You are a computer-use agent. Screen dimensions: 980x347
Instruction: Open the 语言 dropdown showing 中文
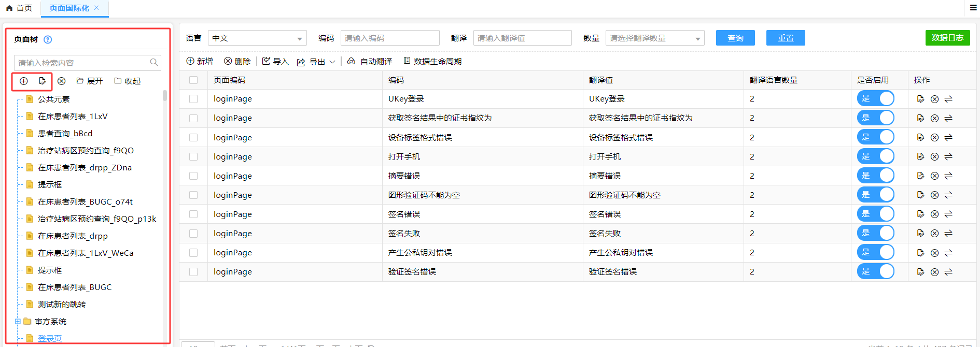[257, 38]
